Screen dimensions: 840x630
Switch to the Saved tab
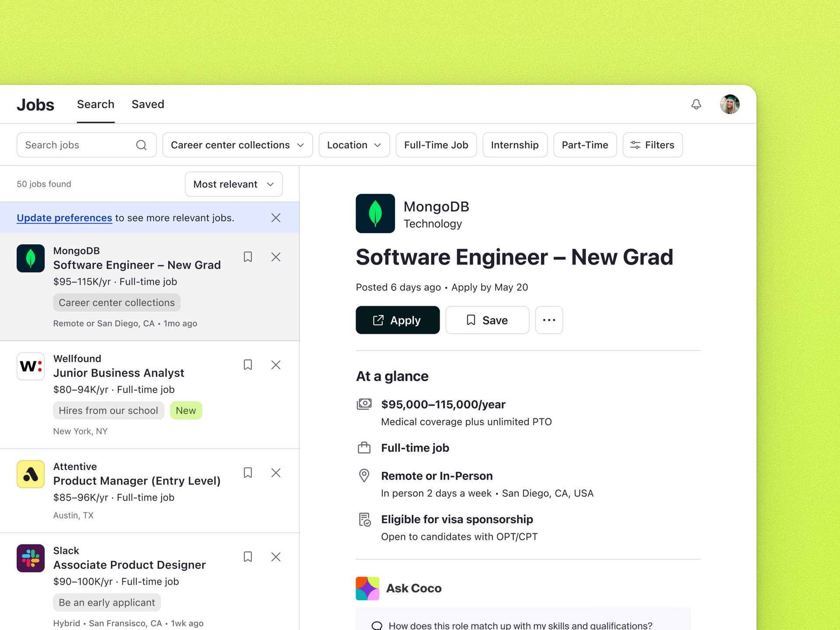coord(148,104)
